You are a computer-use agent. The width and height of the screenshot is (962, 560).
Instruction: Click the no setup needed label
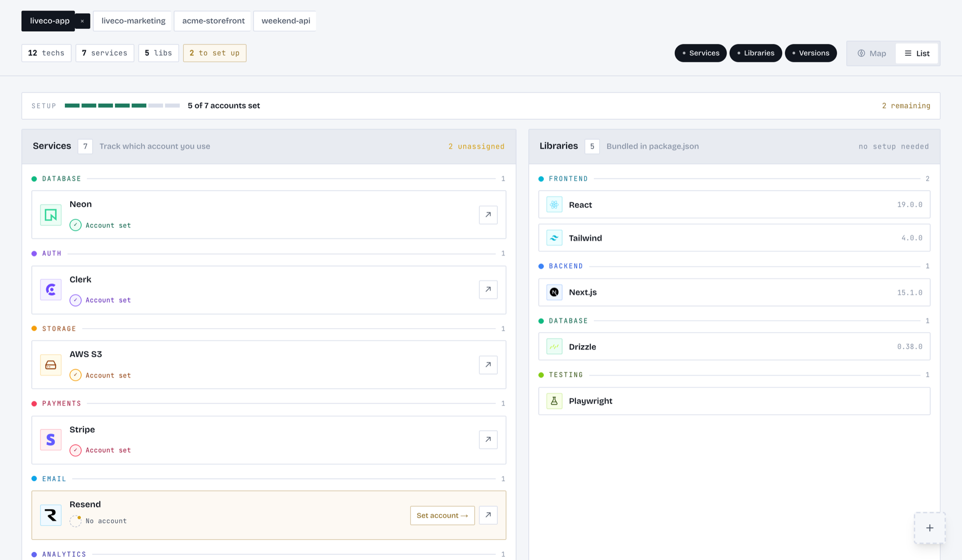point(893,147)
